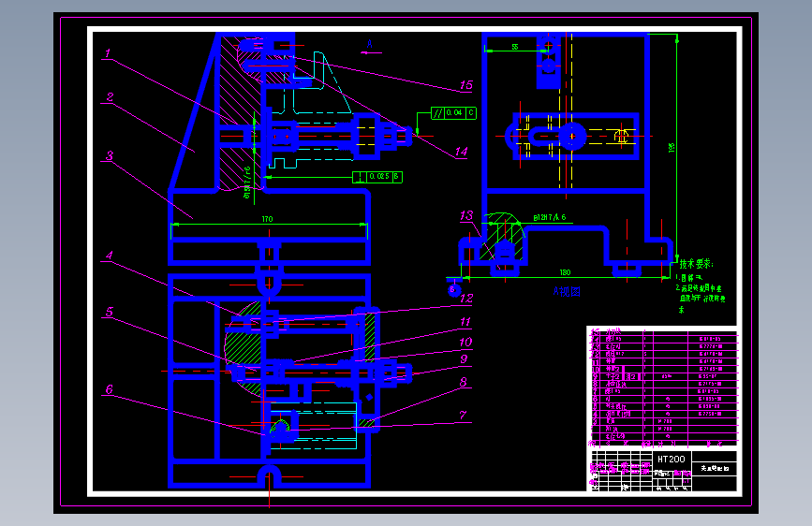
Task: Click part callout number 9
Action: pos(464,358)
